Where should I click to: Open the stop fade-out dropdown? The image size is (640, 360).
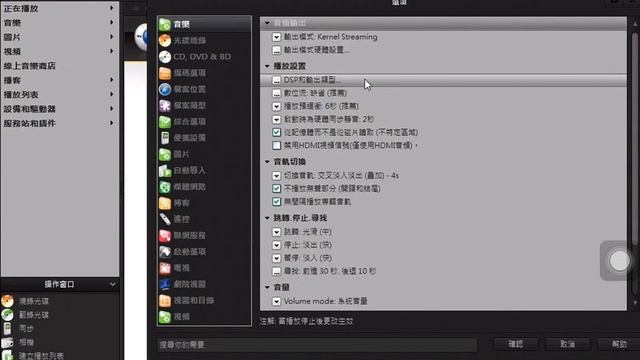point(276,245)
